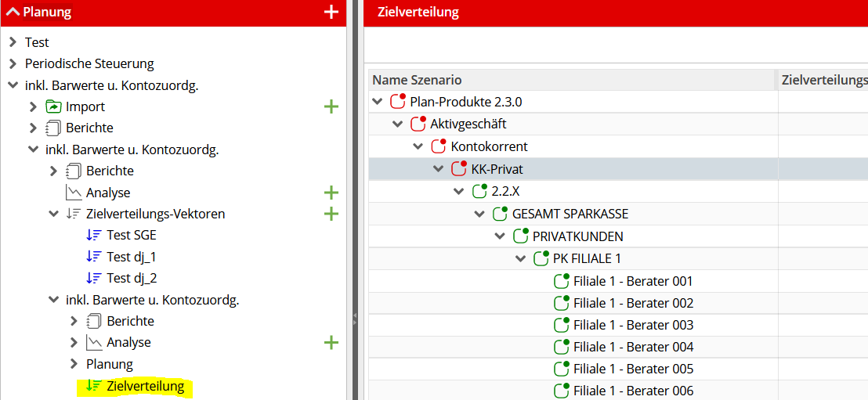868x400 pixels.
Task: Click status icon of Filiale 1 - Berater 003
Action: pos(562,325)
